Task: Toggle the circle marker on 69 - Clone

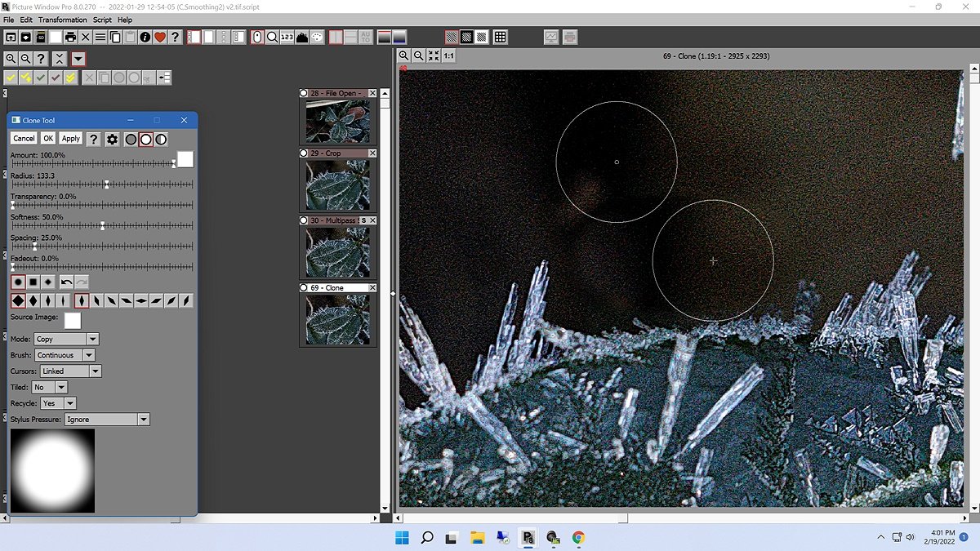Action: click(304, 288)
